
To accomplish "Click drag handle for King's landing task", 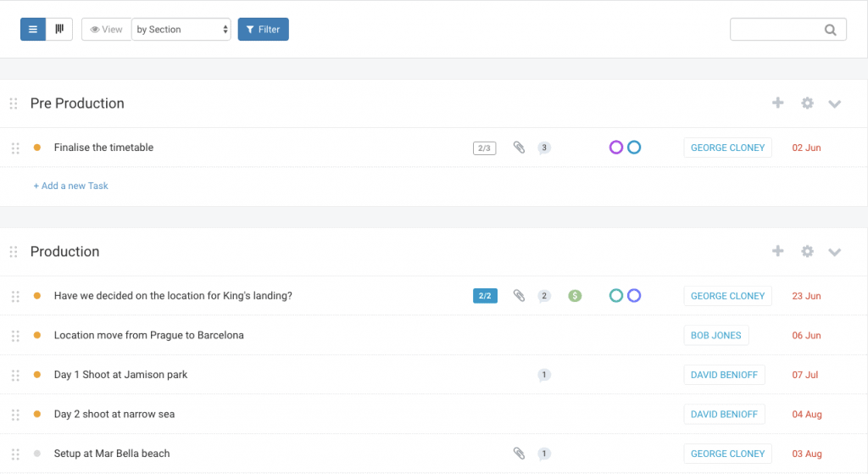I will point(15,296).
